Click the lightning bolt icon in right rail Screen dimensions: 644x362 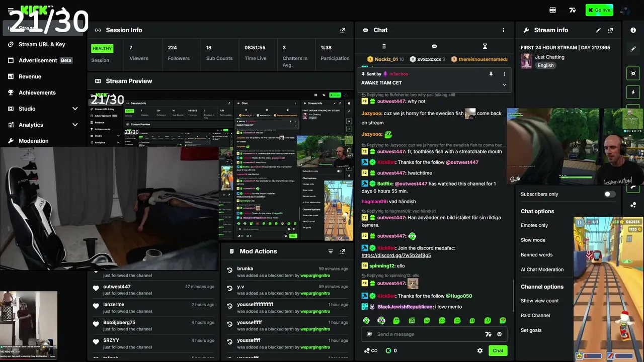pos(633,93)
